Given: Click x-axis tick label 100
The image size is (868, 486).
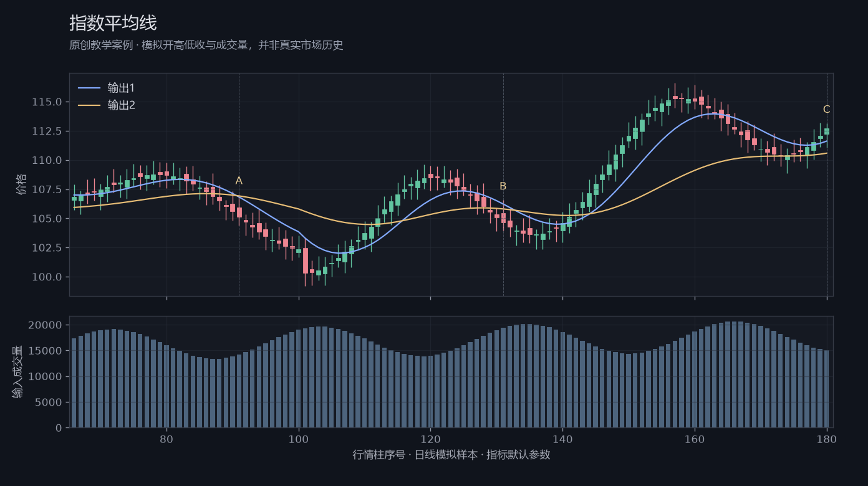Looking at the screenshot, I should (x=299, y=438).
